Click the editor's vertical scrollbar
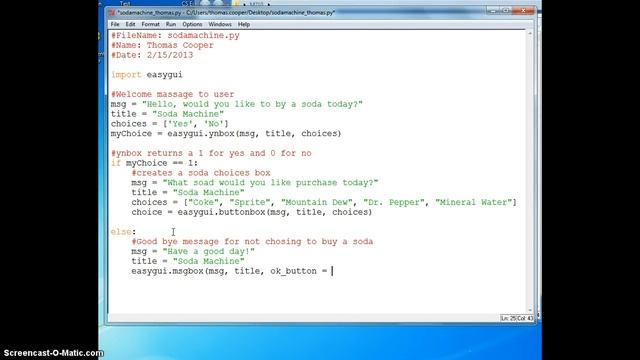The height and width of the screenshot is (360, 640). point(530,171)
